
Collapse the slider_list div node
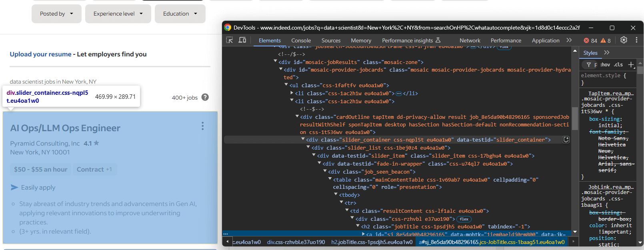pos(308,147)
